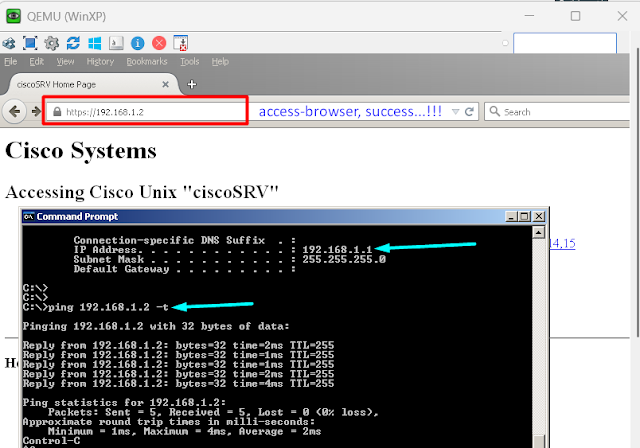This screenshot has height=448, width=640.
Task: Click the QEMU eye app icon in title bar
Action: tap(13, 16)
